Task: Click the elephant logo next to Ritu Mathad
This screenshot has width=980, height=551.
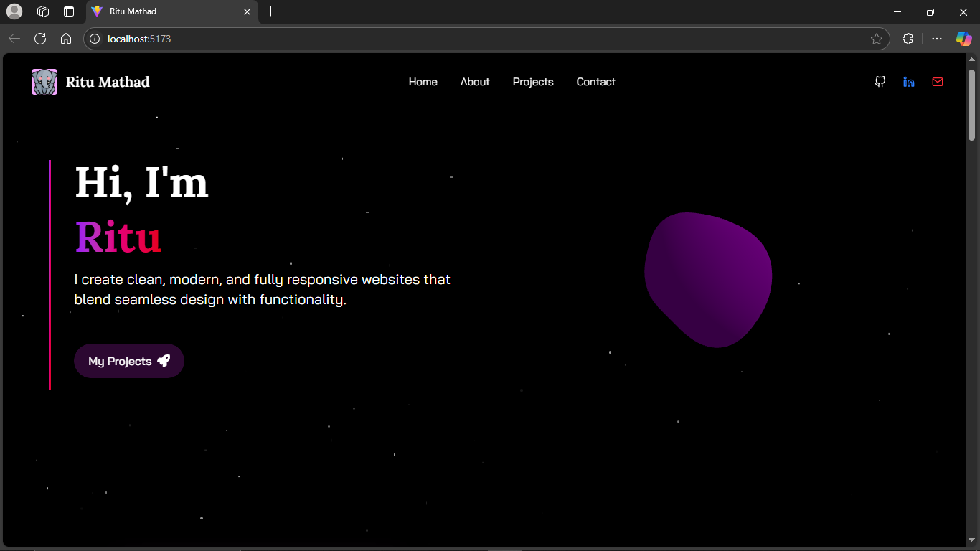Action: (44, 82)
